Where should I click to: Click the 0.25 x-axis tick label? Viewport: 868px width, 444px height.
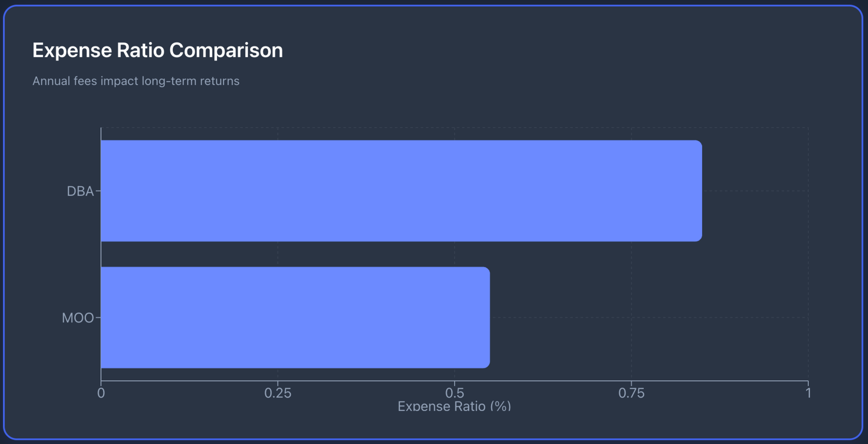point(278,393)
